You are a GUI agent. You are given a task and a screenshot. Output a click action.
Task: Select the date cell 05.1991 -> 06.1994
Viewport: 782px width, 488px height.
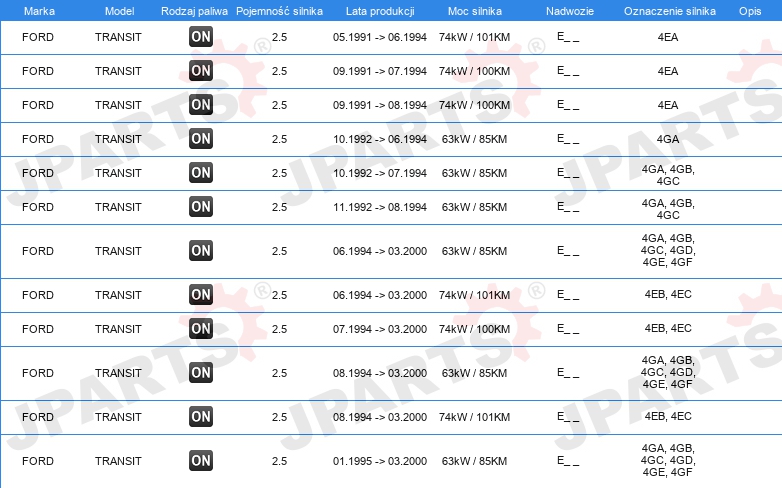pyautogui.click(x=380, y=37)
